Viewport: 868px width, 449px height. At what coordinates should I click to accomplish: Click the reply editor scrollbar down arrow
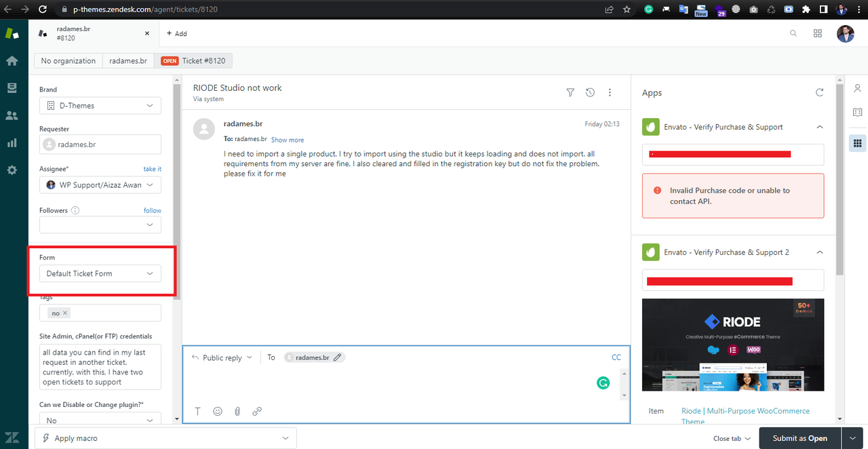coord(625,395)
